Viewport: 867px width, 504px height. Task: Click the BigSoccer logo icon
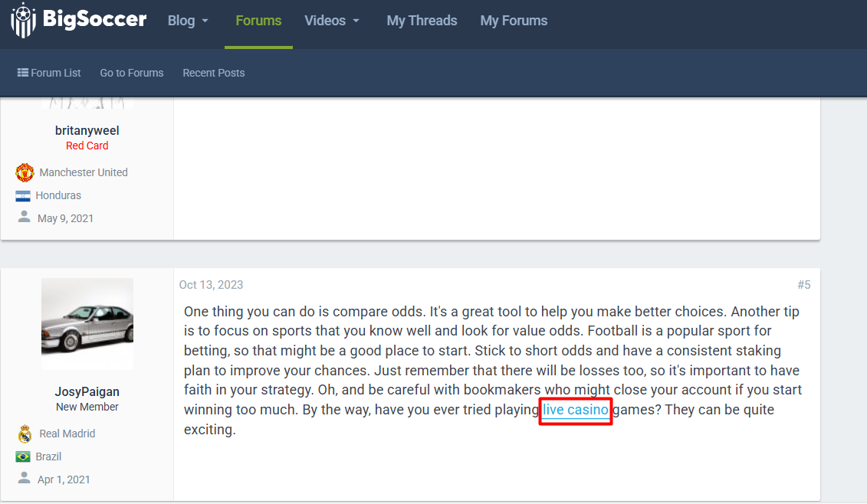click(23, 20)
